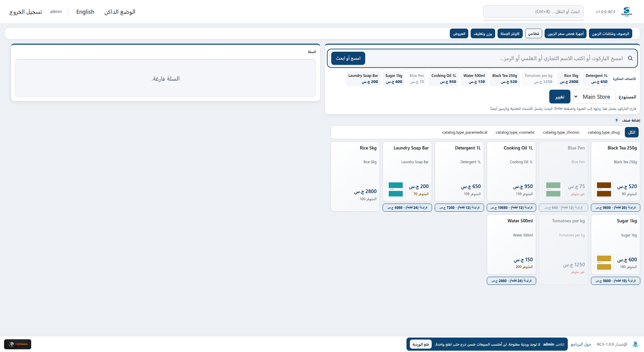Focus the global Ctrl+K search field
This screenshot has height=352, width=644.
click(533, 11)
